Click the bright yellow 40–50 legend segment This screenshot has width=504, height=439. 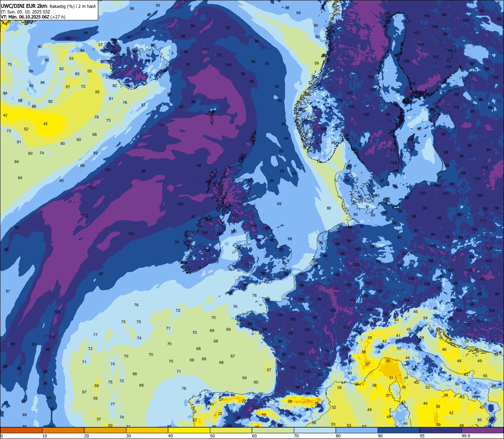[189, 430]
